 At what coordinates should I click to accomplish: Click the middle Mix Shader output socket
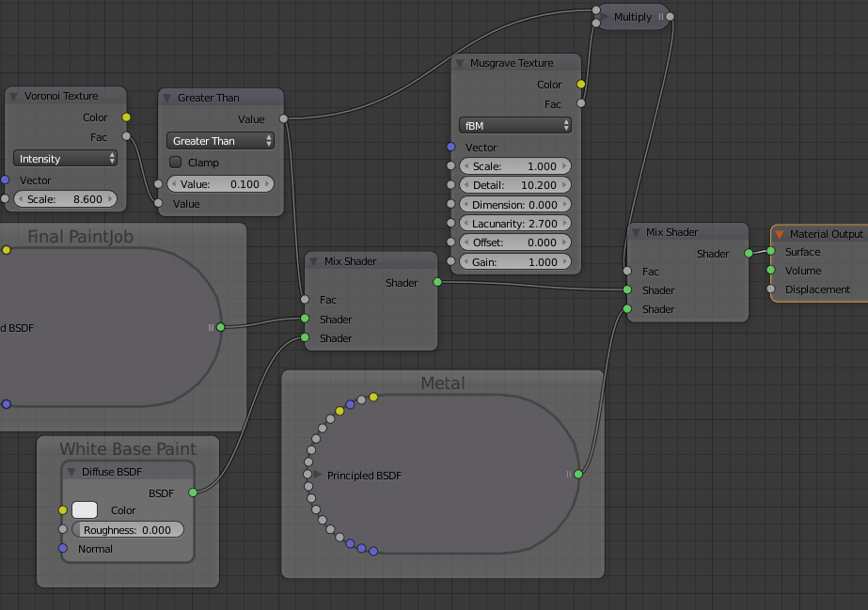437,282
